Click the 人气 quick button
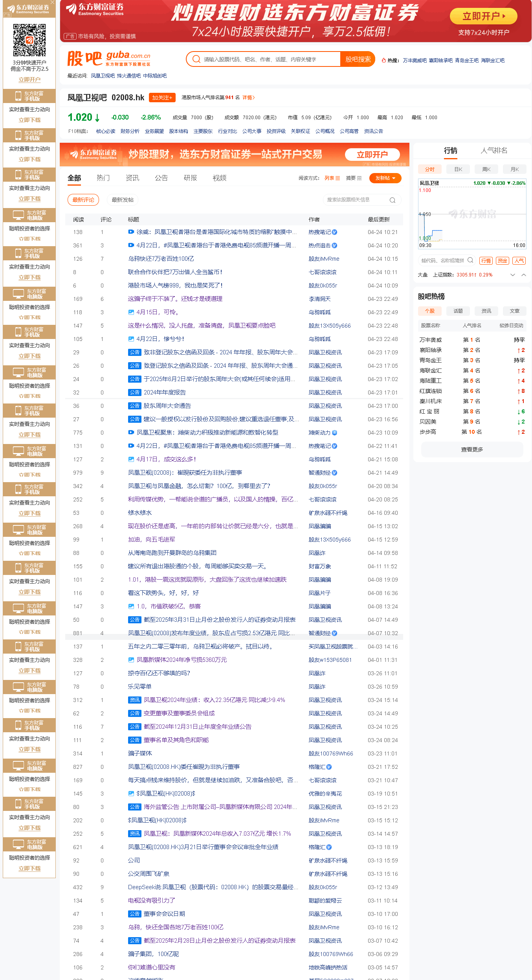The height and width of the screenshot is (980, 532). pyautogui.click(x=519, y=261)
